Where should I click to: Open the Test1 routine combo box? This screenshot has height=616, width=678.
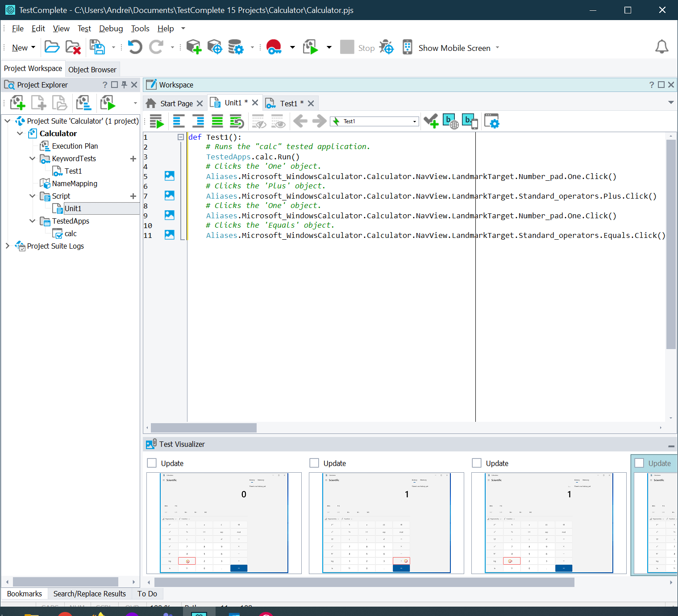click(374, 121)
